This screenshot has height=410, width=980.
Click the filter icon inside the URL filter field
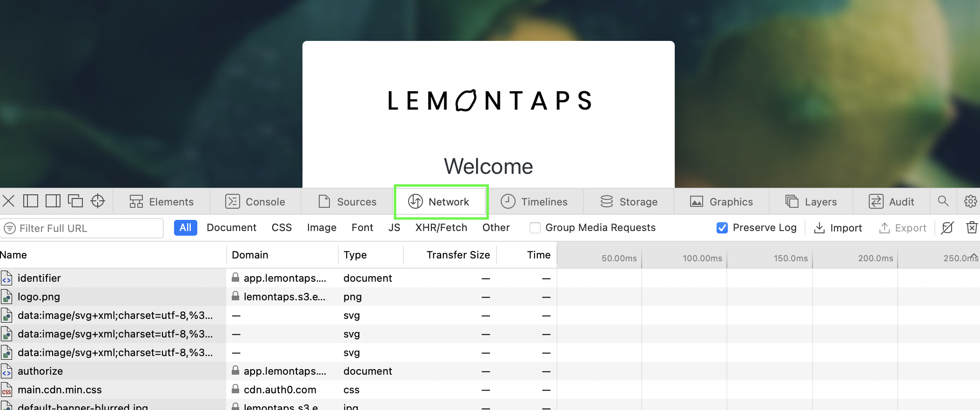tap(10, 228)
